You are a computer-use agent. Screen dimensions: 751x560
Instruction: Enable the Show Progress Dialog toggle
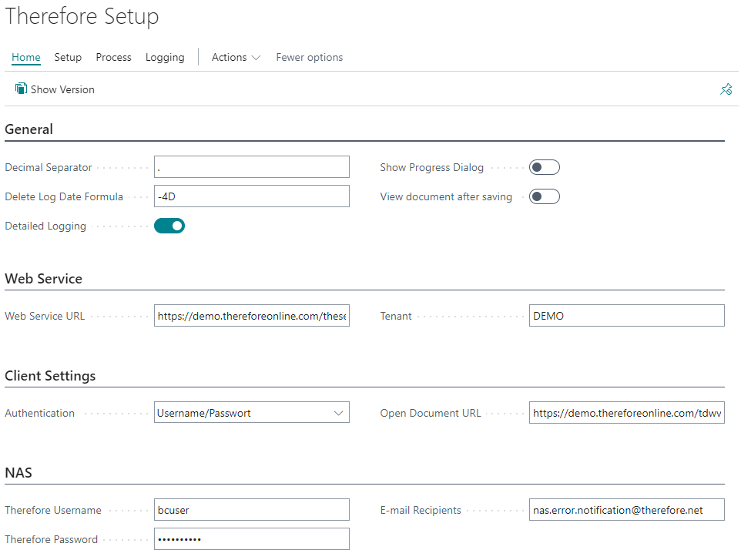[x=544, y=167]
